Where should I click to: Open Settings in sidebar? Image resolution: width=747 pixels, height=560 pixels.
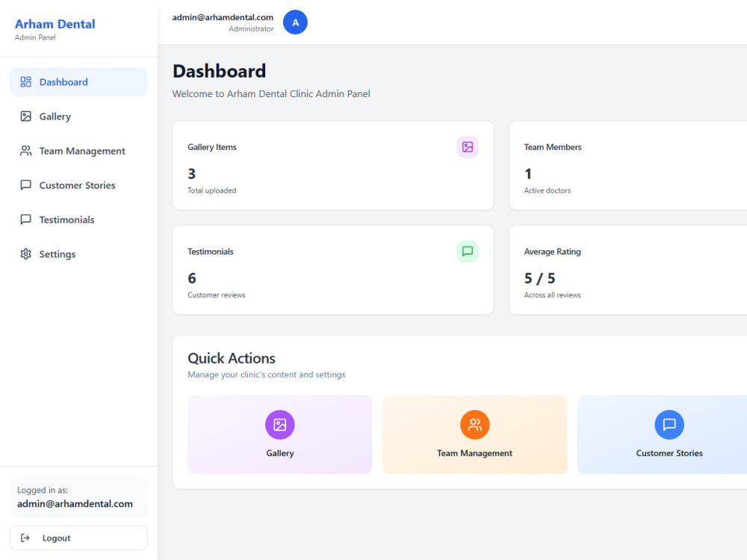pyautogui.click(x=78, y=254)
